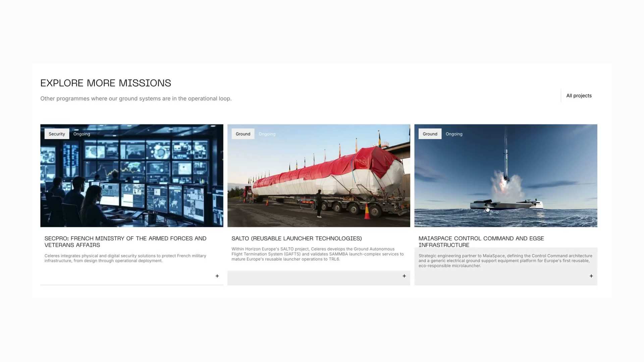Open the SALTO (Reusable Launcher Technologies) title
This screenshot has width=644, height=362.
click(297, 238)
